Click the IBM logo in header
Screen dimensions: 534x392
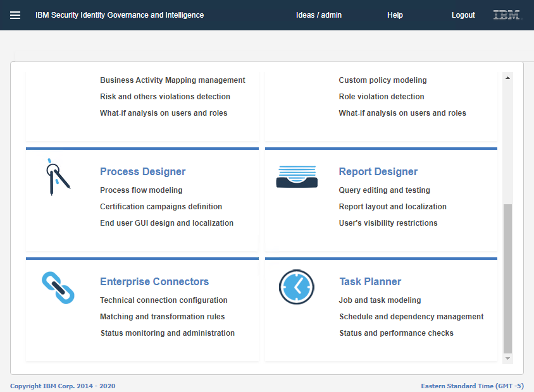tap(507, 15)
